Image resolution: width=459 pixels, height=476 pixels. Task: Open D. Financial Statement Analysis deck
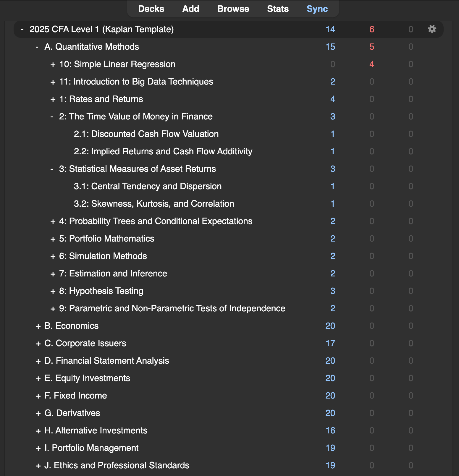click(x=107, y=361)
